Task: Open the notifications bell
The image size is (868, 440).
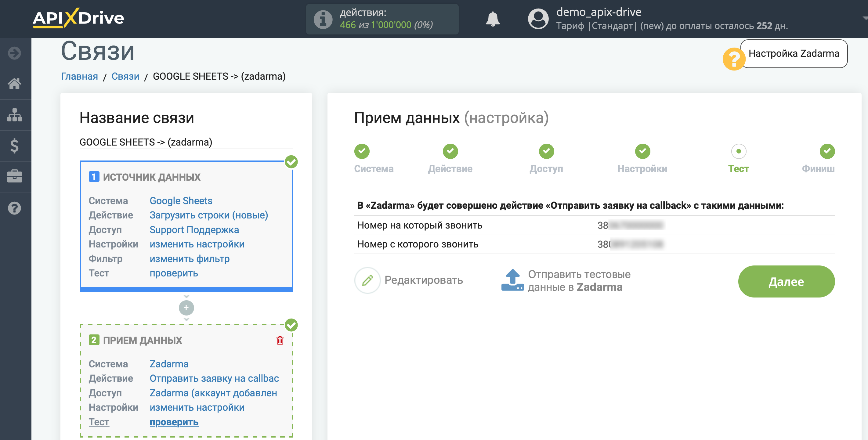Action: click(493, 19)
